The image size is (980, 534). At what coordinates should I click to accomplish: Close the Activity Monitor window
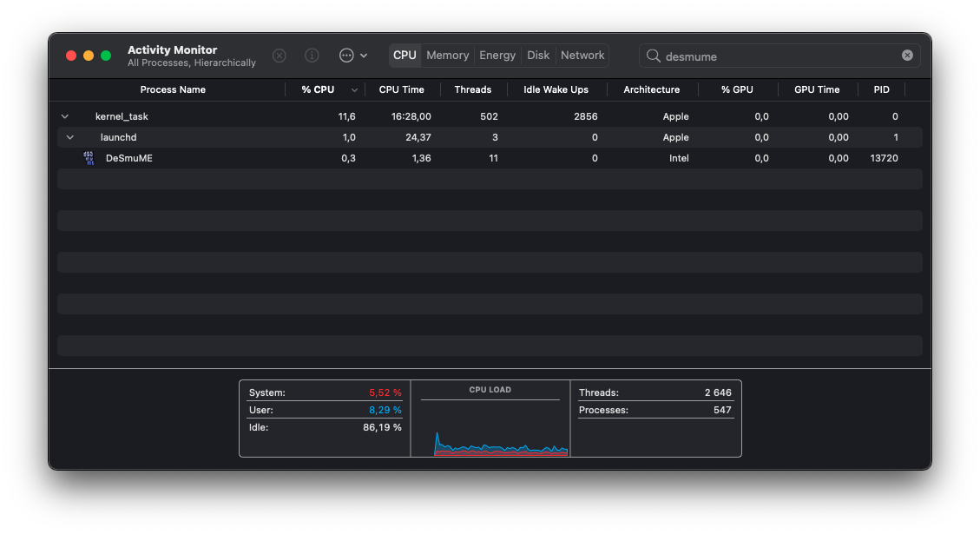[71, 56]
